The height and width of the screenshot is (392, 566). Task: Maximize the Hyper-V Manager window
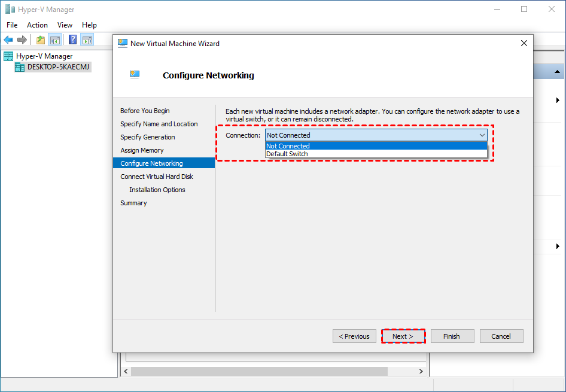[x=524, y=9]
